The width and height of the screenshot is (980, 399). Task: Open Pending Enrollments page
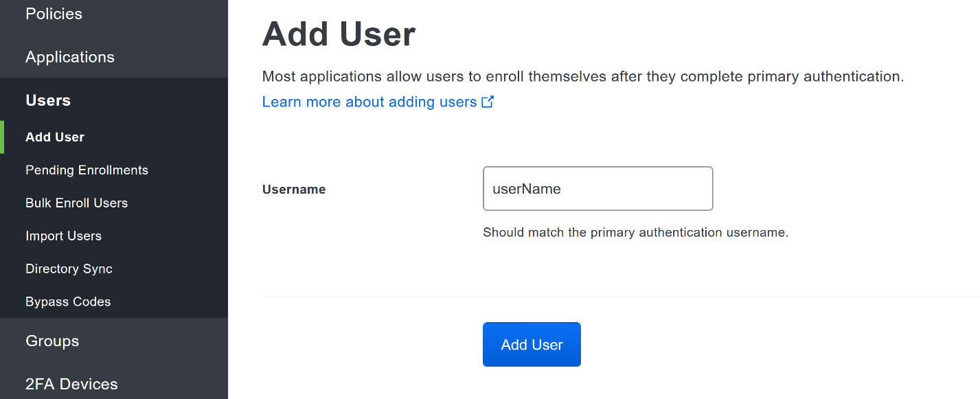[87, 170]
